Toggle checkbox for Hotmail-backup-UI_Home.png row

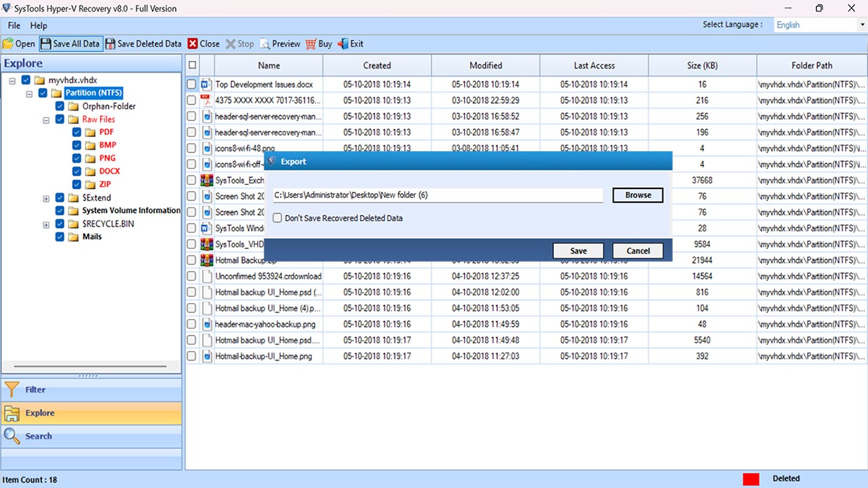pos(192,356)
